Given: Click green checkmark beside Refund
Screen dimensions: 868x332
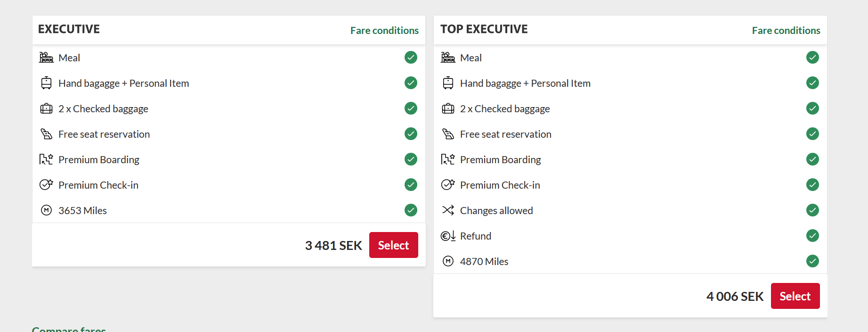Looking at the screenshot, I should click(x=812, y=236).
